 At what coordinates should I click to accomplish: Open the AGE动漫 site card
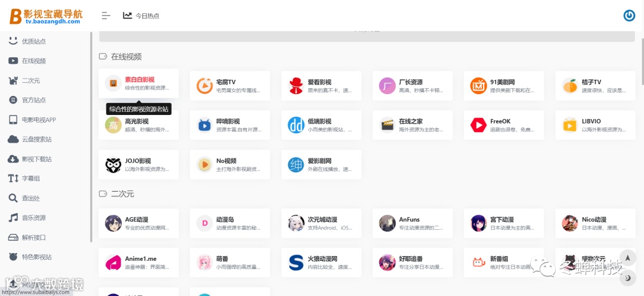click(138, 223)
